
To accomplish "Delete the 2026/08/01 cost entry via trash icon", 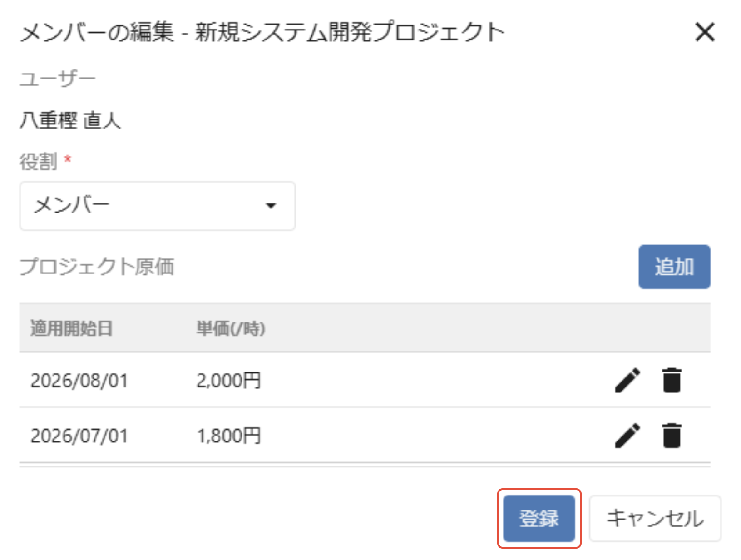I will [x=672, y=380].
